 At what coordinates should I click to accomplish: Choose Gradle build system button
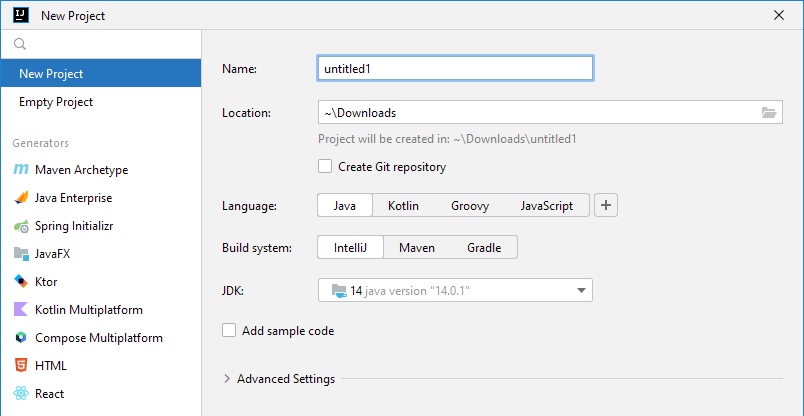[484, 247]
